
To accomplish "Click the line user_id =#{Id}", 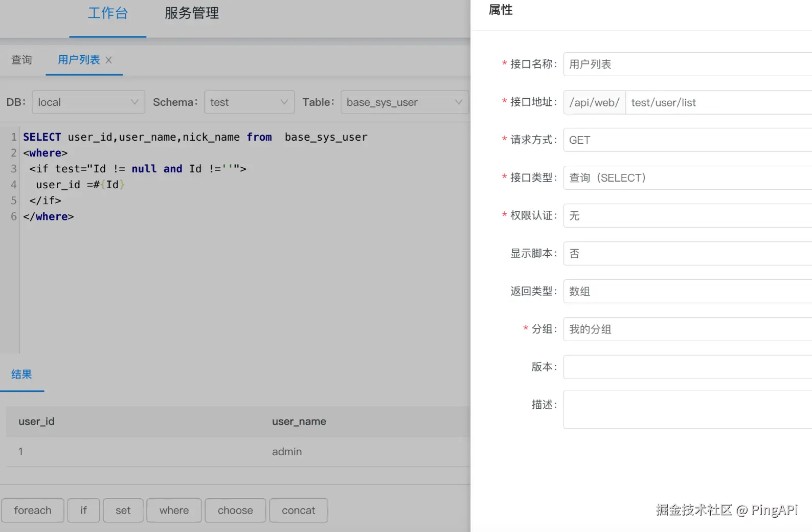I will pos(80,185).
